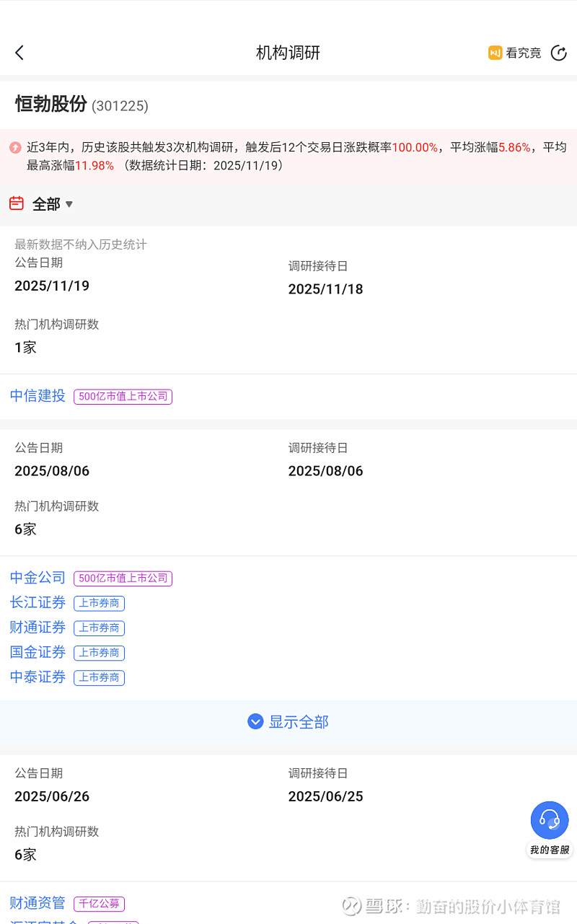Click the 千亿公募 tag
Viewport: 577px width, 924px height.
tap(99, 904)
